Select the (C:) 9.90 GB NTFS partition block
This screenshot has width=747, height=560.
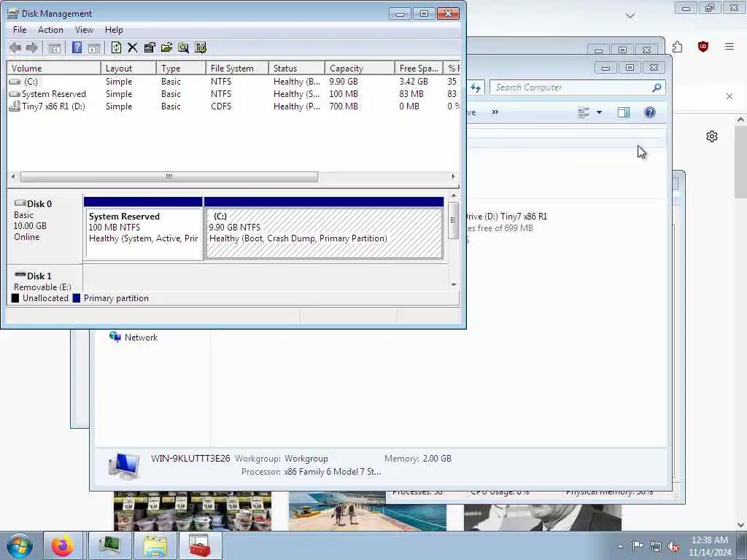tap(324, 228)
